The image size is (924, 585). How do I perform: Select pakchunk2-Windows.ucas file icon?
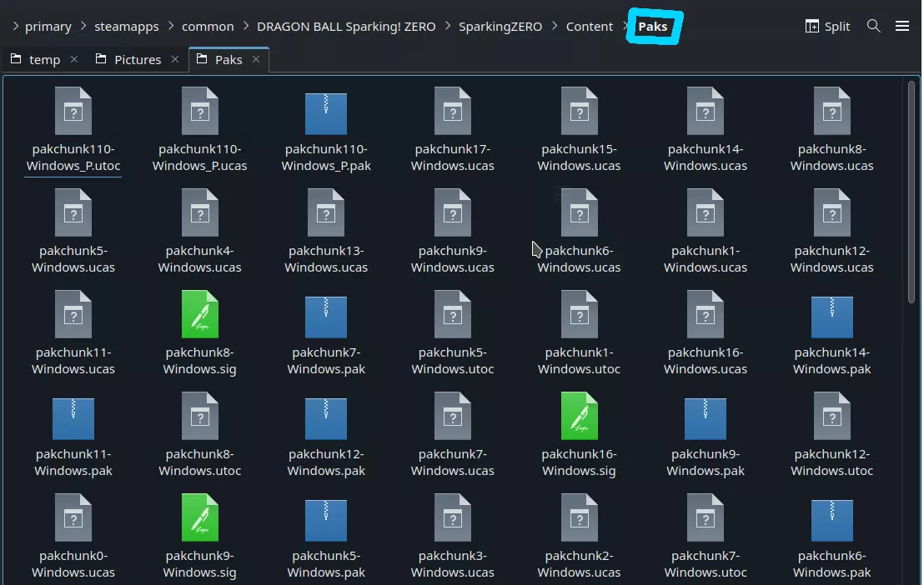(x=580, y=517)
